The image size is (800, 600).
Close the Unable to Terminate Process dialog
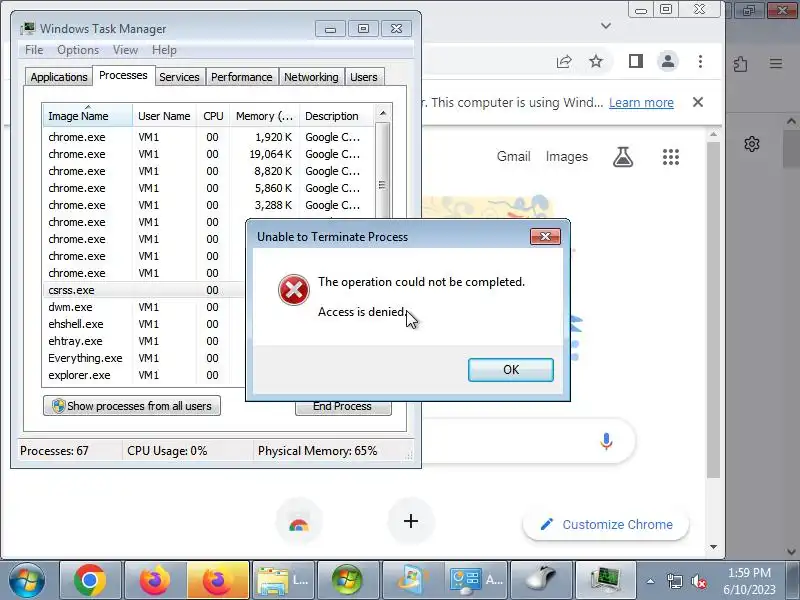(545, 236)
